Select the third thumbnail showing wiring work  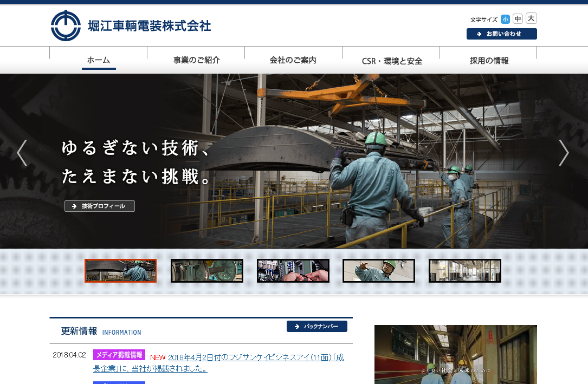point(293,271)
